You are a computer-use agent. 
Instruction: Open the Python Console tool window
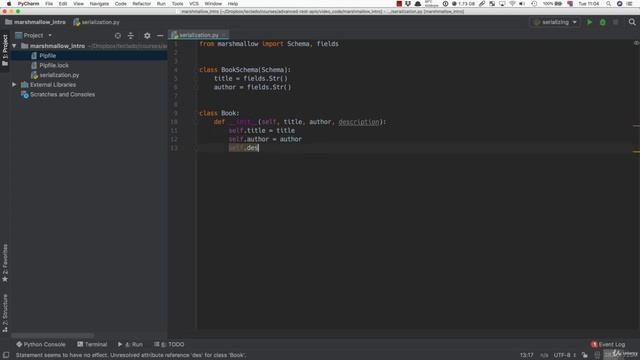(x=41, y=344)
